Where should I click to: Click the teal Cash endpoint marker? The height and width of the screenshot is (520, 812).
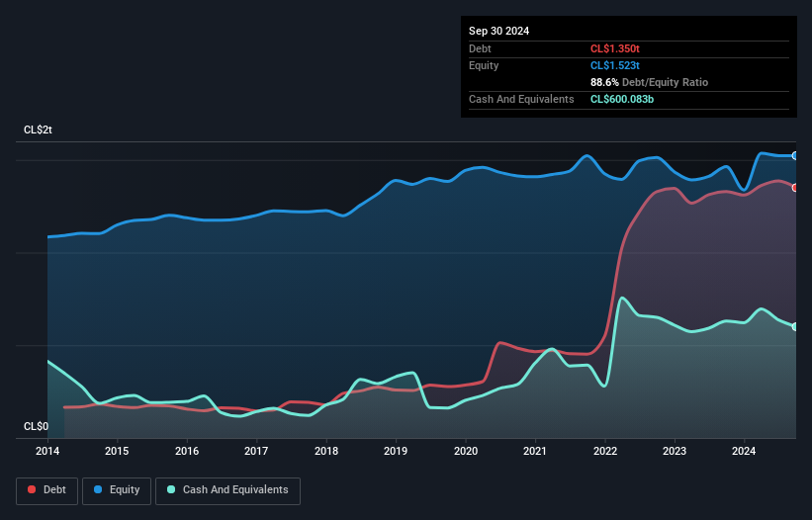pos(794,327)
